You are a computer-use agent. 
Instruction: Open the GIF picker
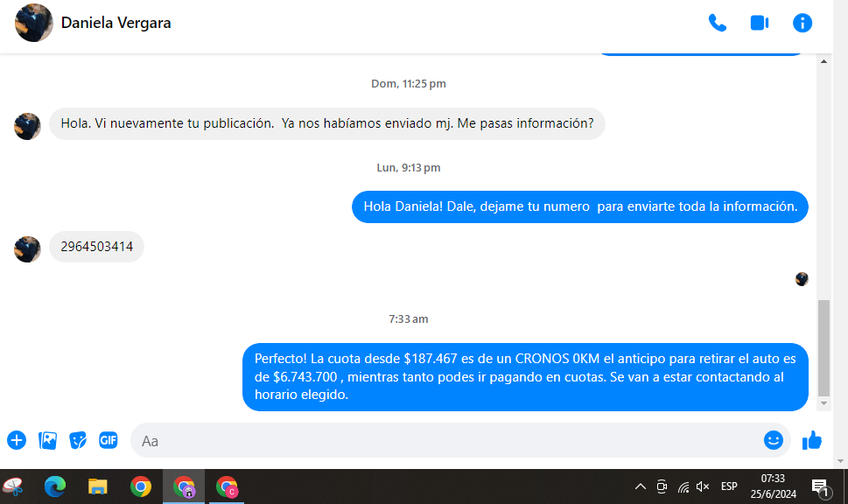[x=108, y=440]
